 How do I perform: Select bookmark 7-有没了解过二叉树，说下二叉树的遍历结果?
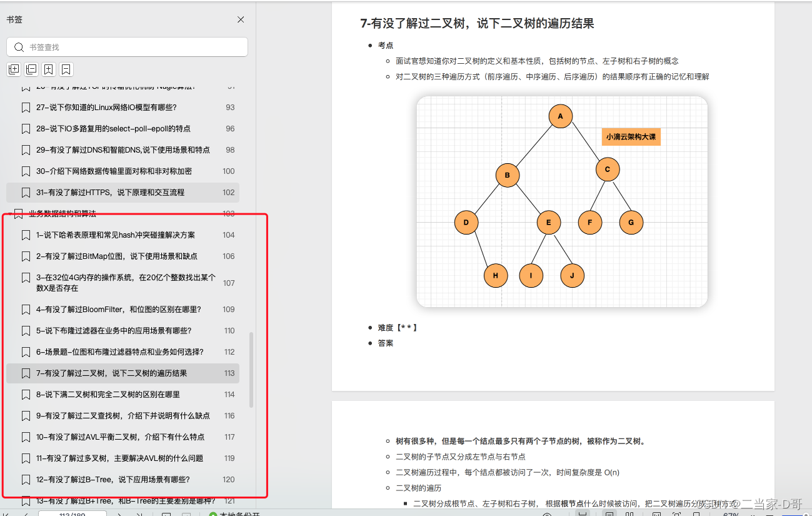pos(123,373)
